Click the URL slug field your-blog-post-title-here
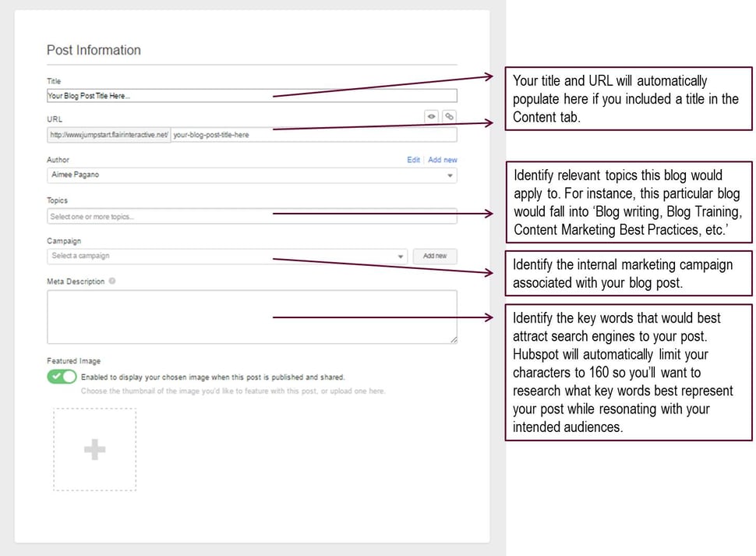 (x=312, y=134)
